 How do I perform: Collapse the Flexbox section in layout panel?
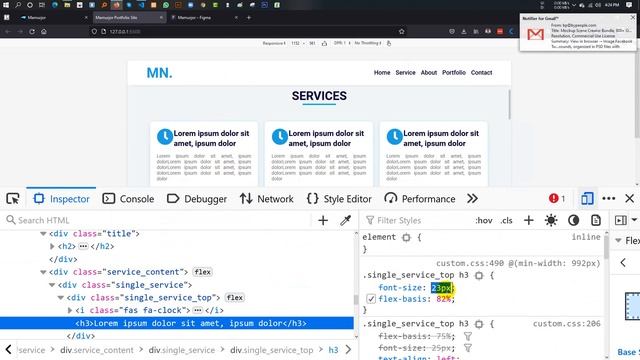(618, 240)
